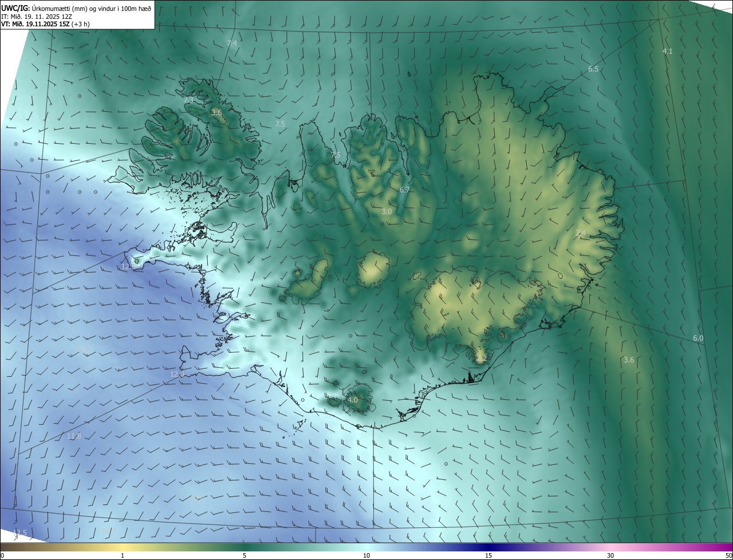Click the 30 tick on the colour scale
The image size is (733, 560).
[610, 555]
